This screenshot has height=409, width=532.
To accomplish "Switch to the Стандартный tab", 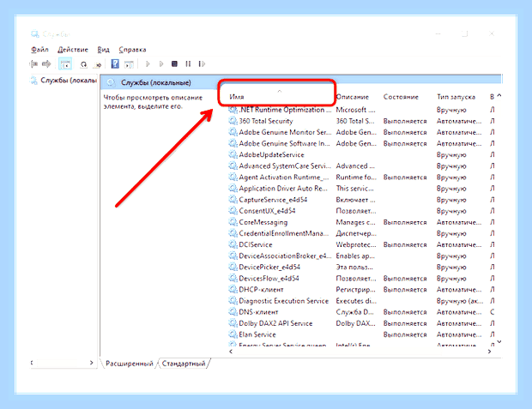I will (x=184, y=364).
